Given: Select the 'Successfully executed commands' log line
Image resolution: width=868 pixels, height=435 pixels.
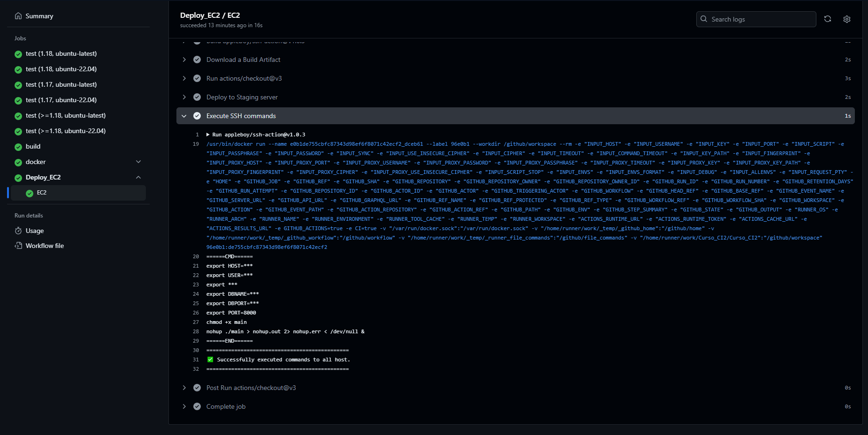Looking at the screenshot, I should (x=279, y=360).
